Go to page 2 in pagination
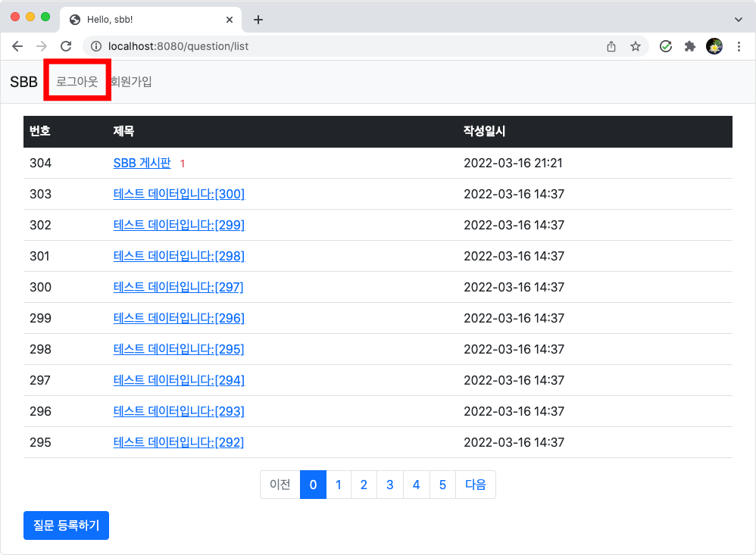The image size is (756, 555). click(x=364, y=485)
